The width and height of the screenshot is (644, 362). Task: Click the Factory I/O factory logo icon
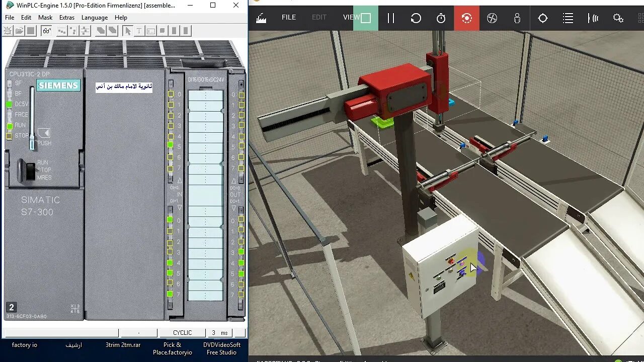tap(261, 18)
